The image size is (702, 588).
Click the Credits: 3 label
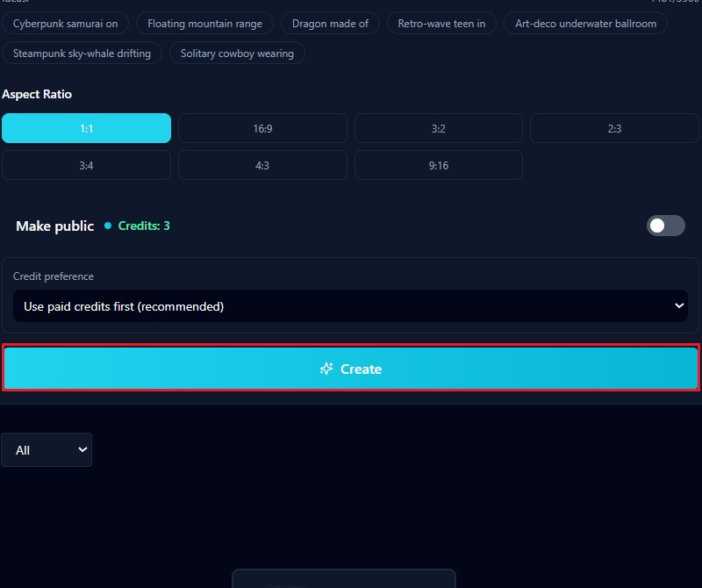144,226
